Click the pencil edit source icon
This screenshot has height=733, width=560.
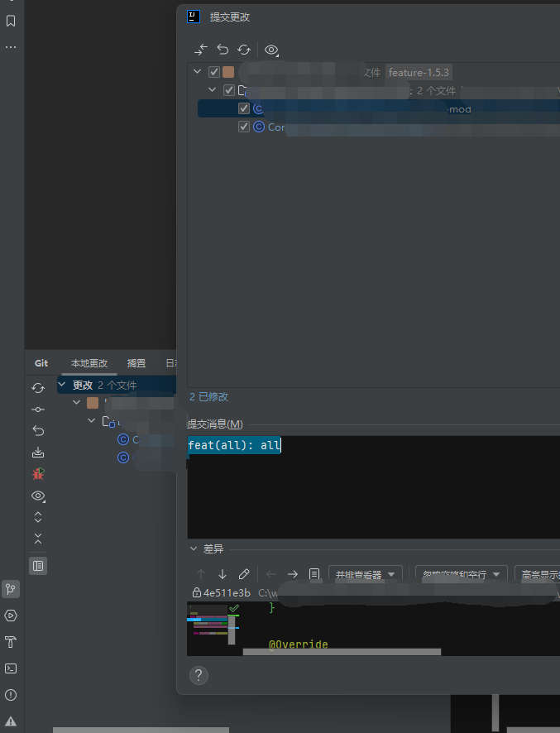point(244,574)
